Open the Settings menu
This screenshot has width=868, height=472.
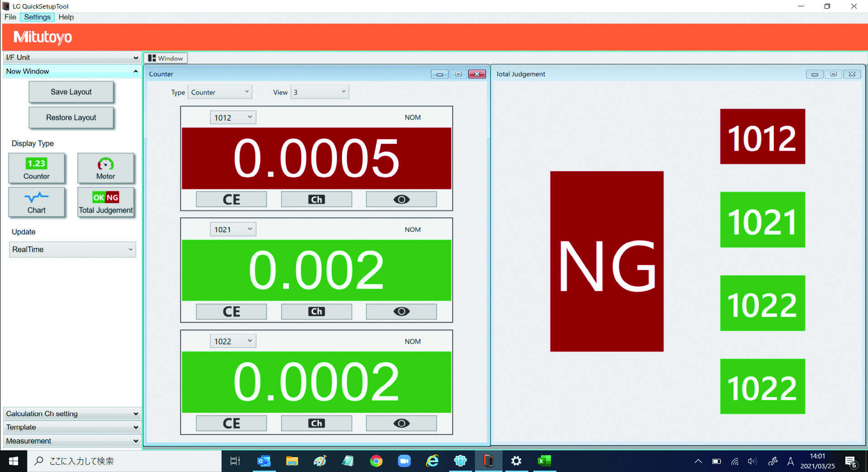(37, 17)
